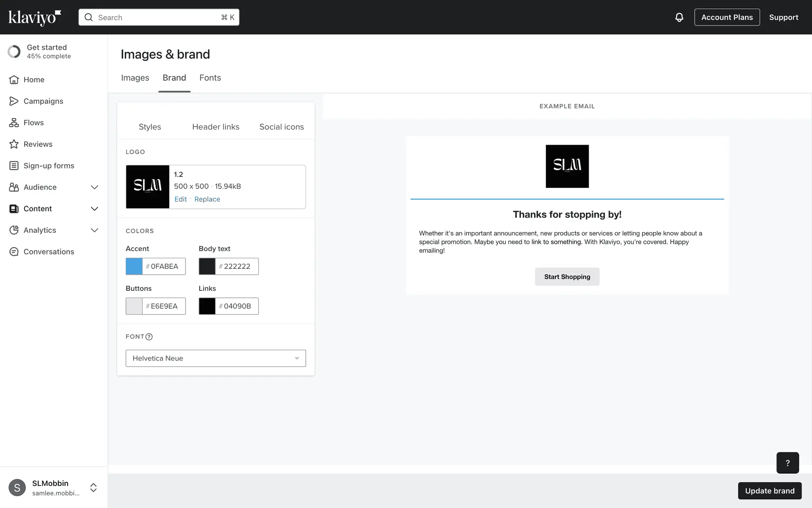Click the Conversations chat icon
The width and height of the screenshot is (812, 508).
coord(14,252)
